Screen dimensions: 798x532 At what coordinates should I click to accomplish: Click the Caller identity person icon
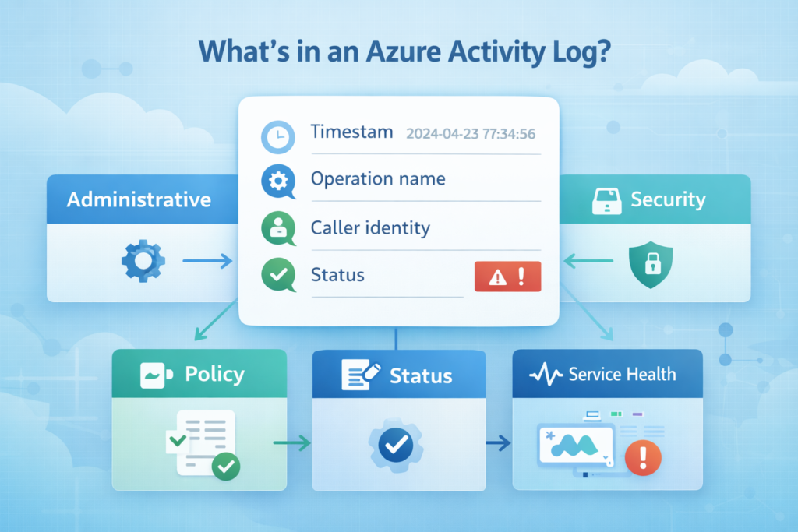[278, 228]
